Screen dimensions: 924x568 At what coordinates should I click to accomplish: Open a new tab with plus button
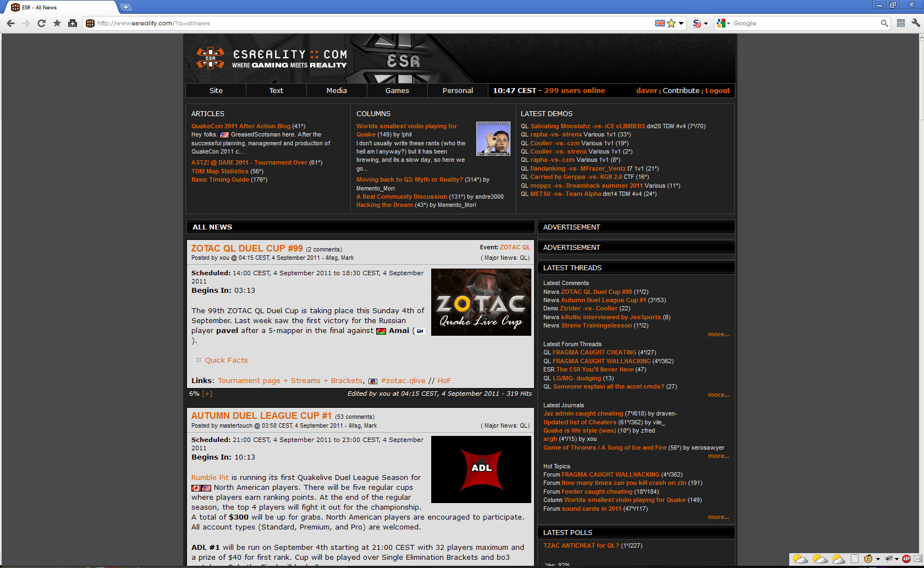point(126,7)
